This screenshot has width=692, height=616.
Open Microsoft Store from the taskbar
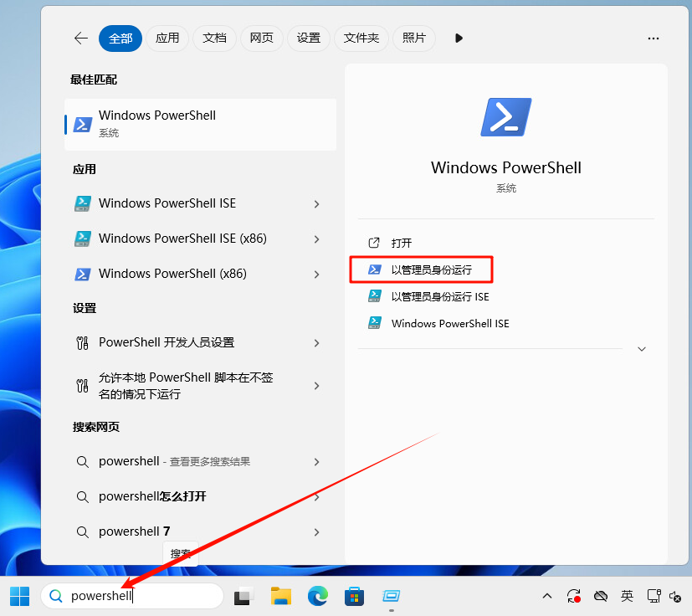[x=355, y=596]
